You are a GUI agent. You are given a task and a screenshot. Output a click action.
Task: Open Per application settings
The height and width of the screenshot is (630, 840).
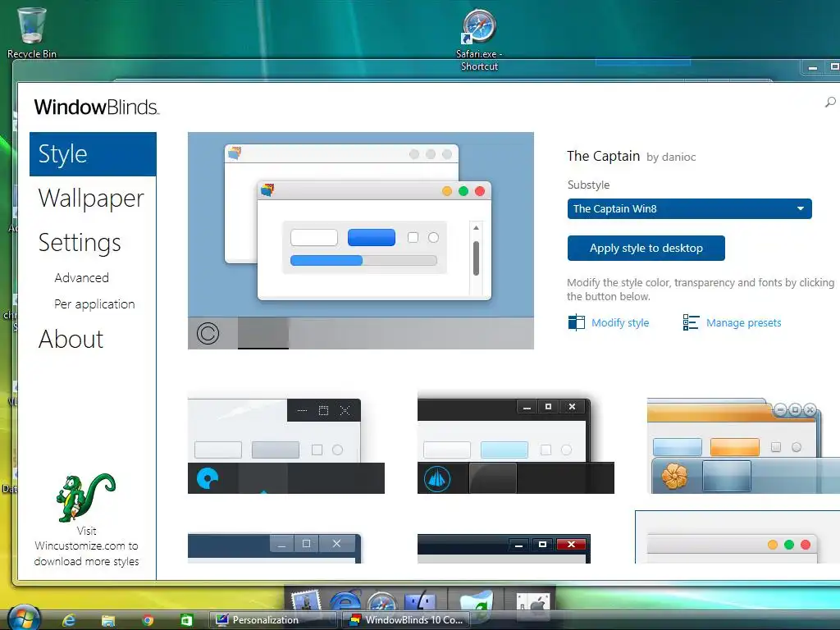pos(94,304)
